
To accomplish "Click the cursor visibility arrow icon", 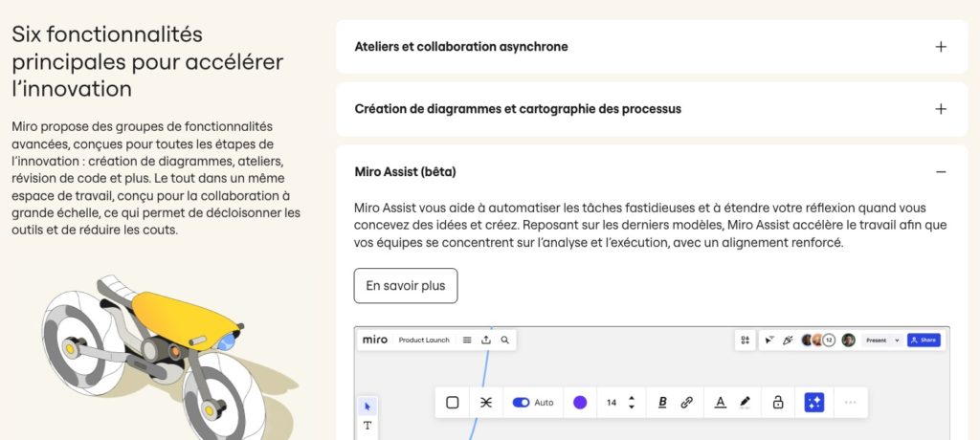I will coord(769,340).
